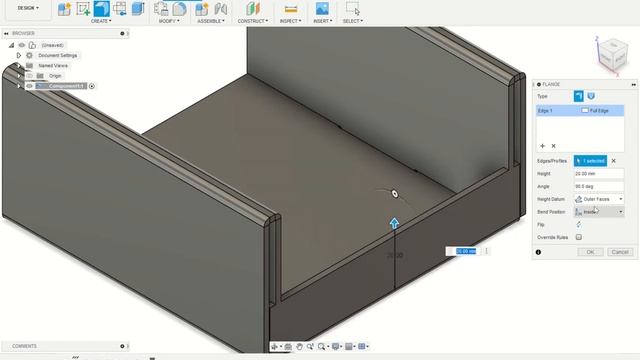Viewport: 640px width, 360px height.
Task: Click the plus icon under the edge list
Action: coord(542,146)
